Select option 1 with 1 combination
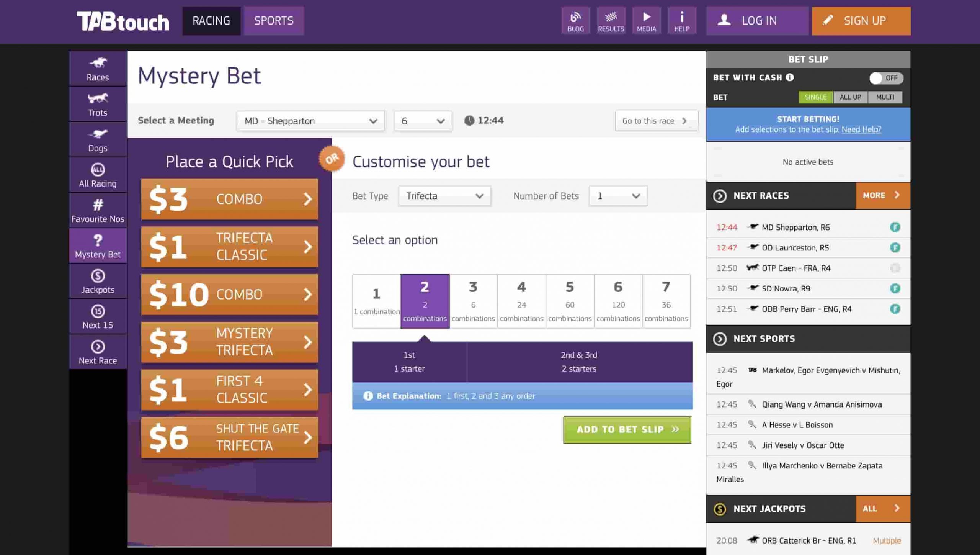 [376, 301]
